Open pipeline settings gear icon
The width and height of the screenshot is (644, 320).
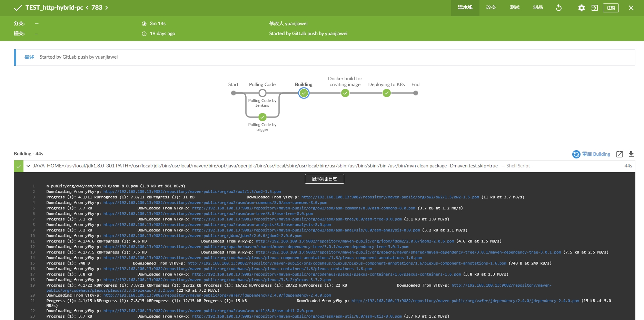point(582,8)
